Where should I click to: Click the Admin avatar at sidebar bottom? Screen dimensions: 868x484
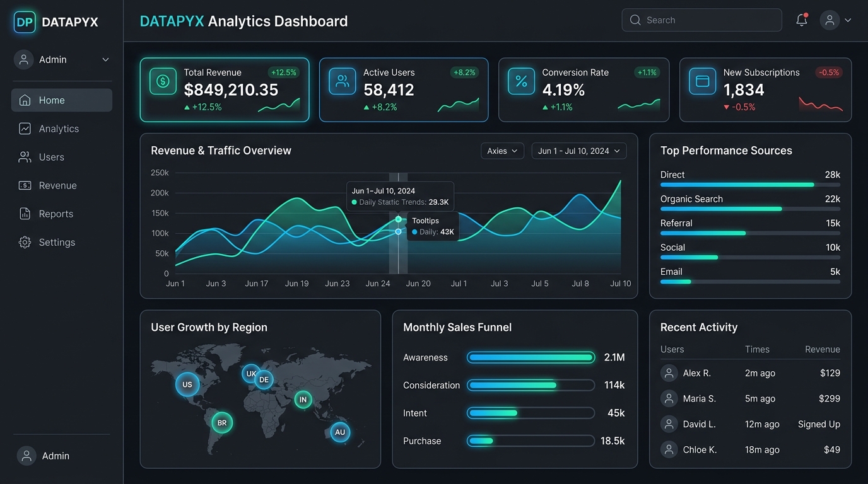coord(26,456)
